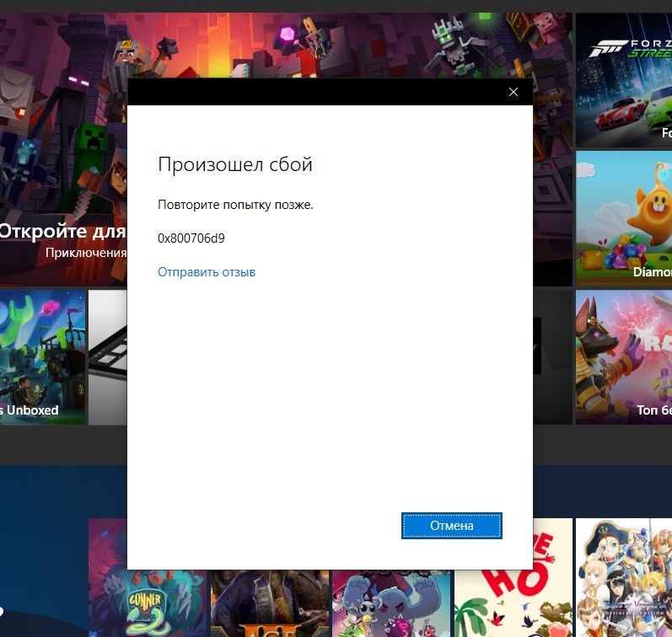The image size is (672, 637).
Task: Open the Топ бесплатных tile with Anubis
Action: [624, 357]
